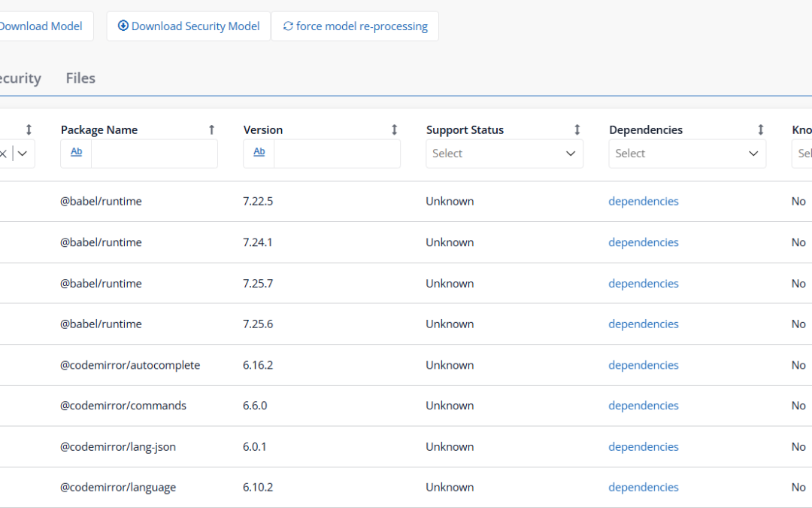
Task: Click the Version column sort icon
Action: pyautogui.click(x=394, y=129)
